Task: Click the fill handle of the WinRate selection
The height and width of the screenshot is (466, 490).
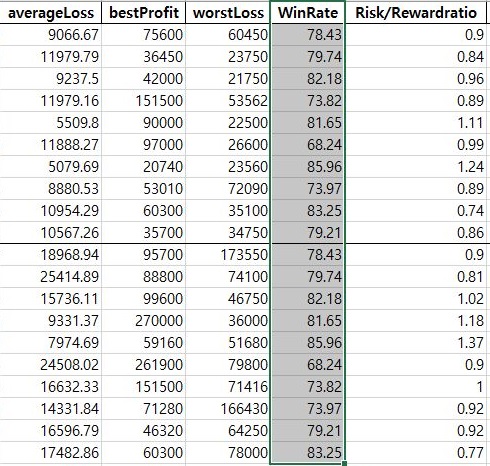Action: click(x=344, y=463)
